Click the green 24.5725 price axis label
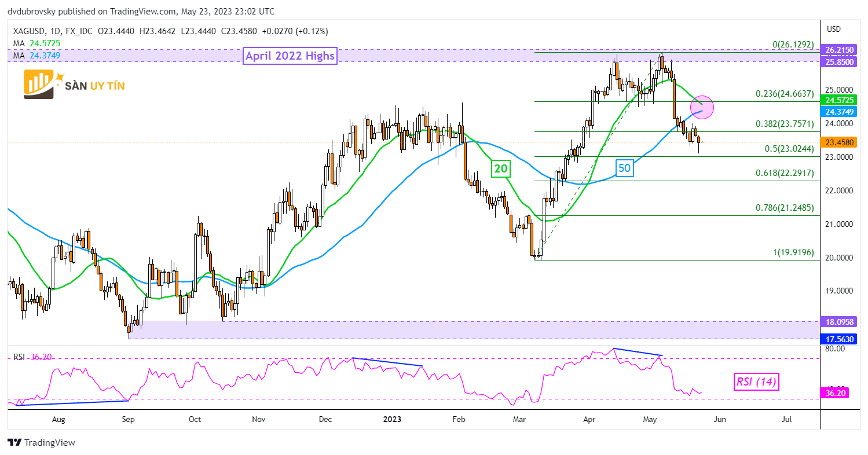The width and height of the screenshot is (868, 455). click(x=839, y=100)
